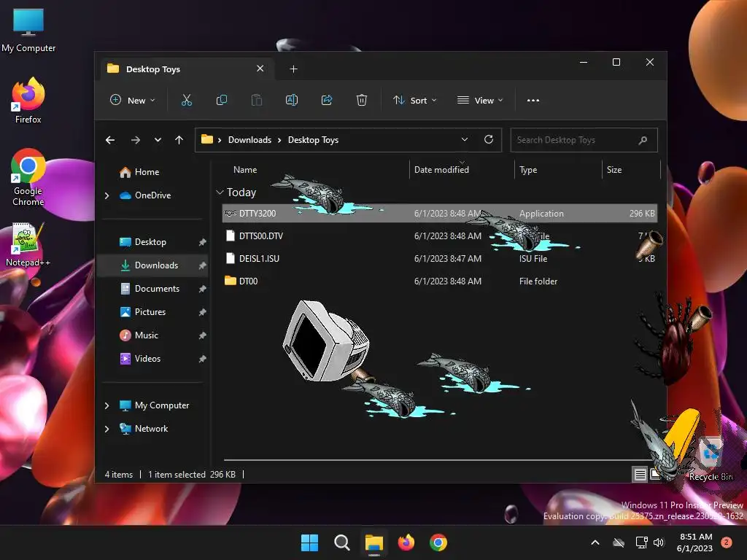The image size is (747, 560).
Task: Launch Firefox from the taskbar
Action: pos(406,542)
